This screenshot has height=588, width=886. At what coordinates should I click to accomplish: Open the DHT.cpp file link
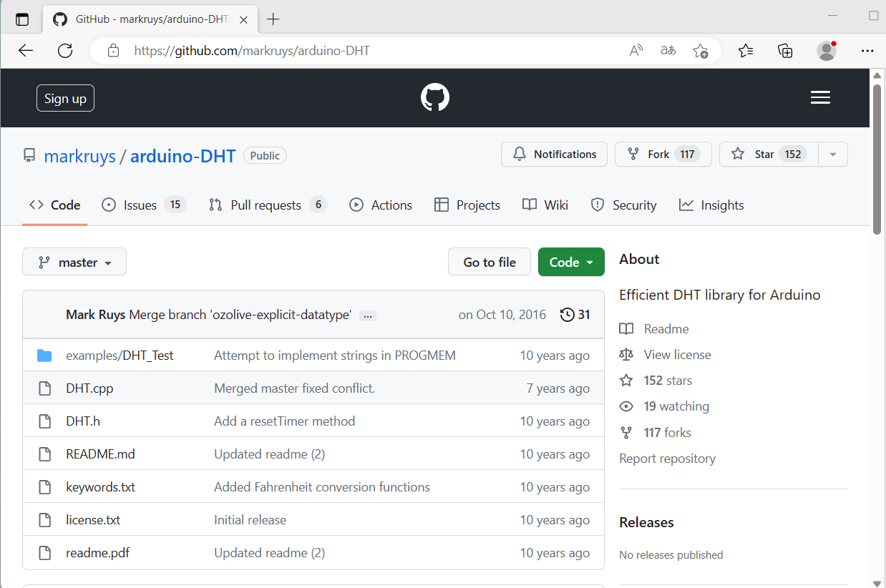(x=89, y=388)
